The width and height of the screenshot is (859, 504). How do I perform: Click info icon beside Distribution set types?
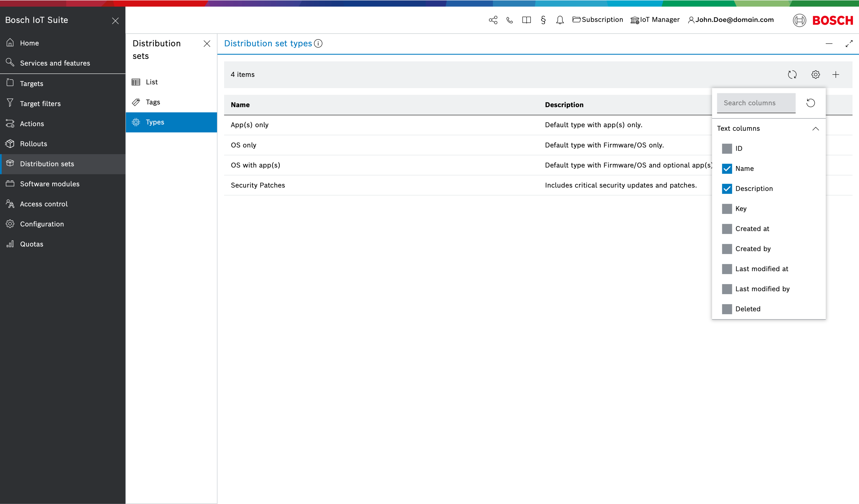318,44
